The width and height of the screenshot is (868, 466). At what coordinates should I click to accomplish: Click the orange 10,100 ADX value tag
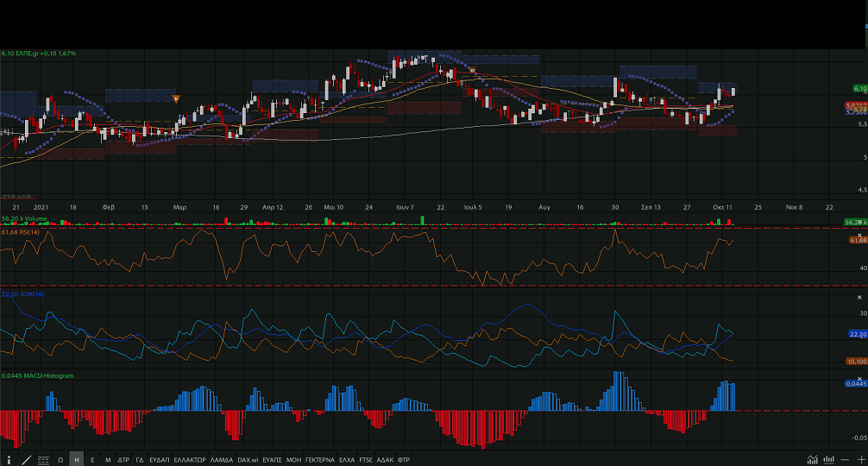[x=857, y=362]
